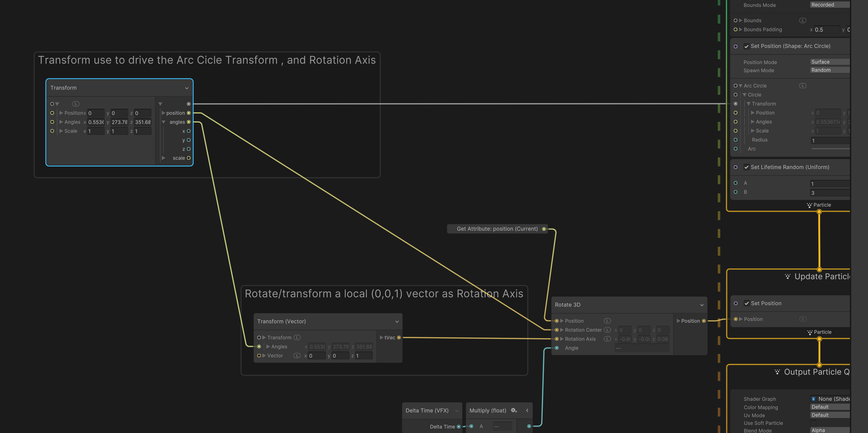Click the L icon next to Bounds property
The width and height of the screenshot is (868, 433).
tap(803, 20)
